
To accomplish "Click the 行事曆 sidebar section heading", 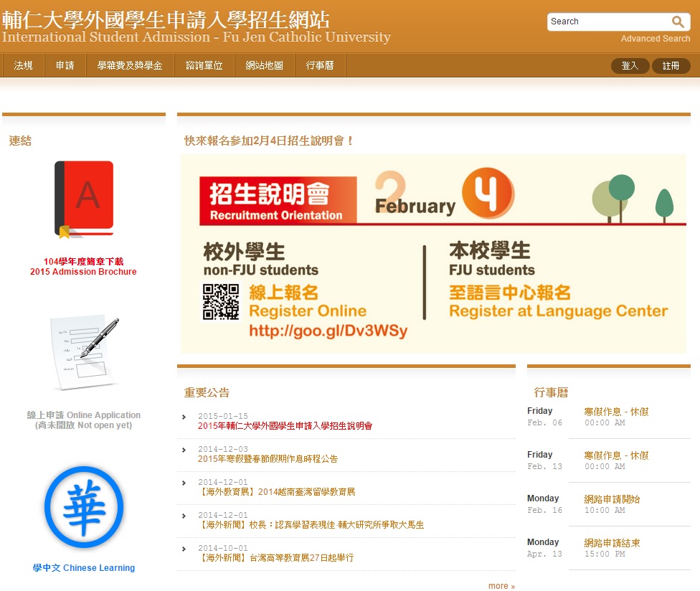I will click(551, 393).
